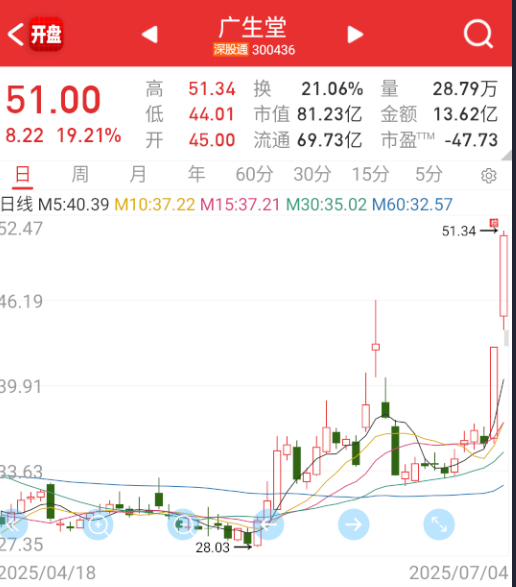This screenshot has width=516, height=587.
Task: Zoom out chart with minus magnifier
Action: 183,524
